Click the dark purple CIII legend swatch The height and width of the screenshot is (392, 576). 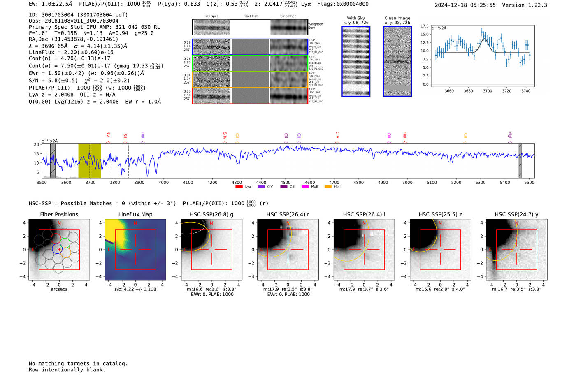[x=284, y=187]
